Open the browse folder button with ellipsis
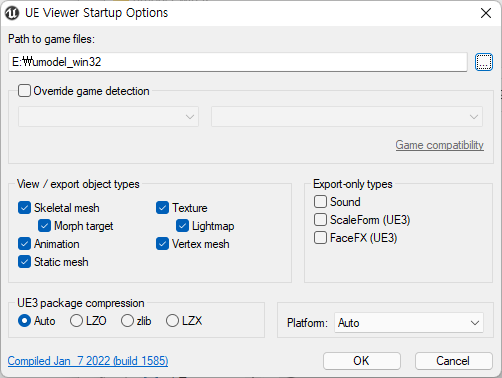The image size is (502, 378). pos(483,62)
